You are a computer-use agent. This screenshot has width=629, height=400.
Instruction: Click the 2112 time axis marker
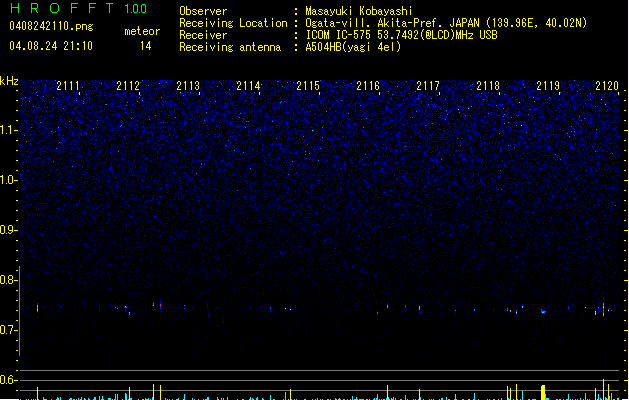(128, 85)
